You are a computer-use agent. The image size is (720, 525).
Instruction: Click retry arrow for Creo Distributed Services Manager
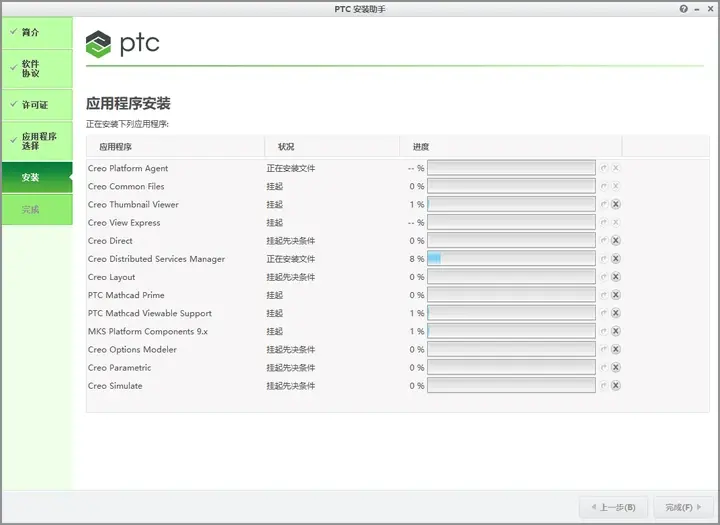click(604, 259)
